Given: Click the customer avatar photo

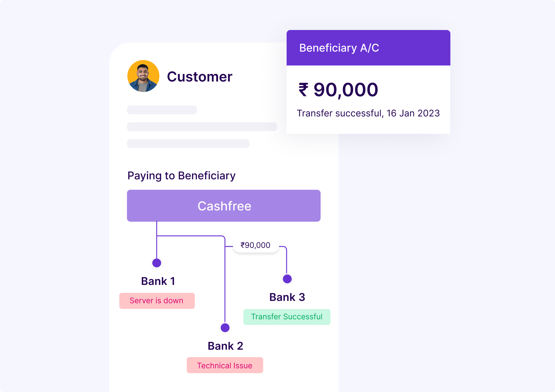Looking at the screenshot, I should pos(143,76).
